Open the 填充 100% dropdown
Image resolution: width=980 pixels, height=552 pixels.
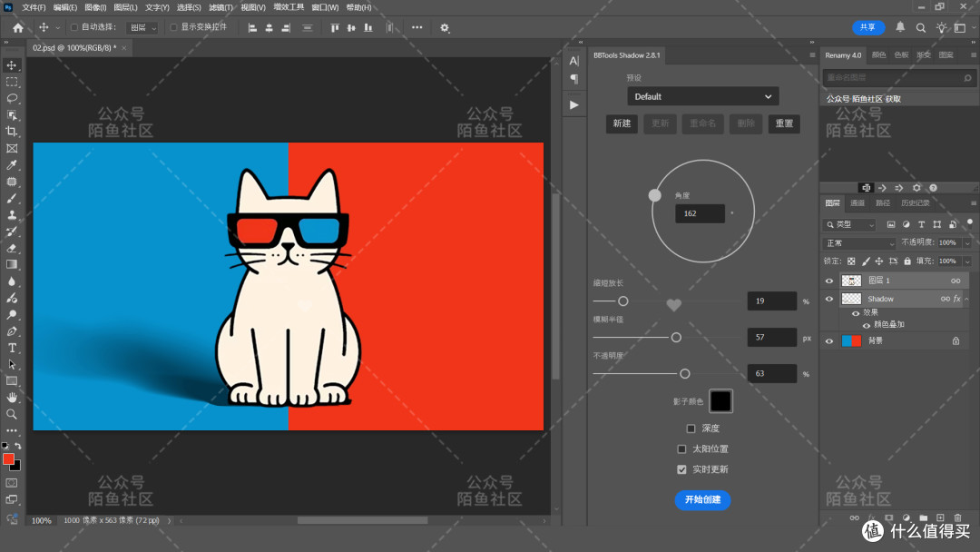coord(967,261)
